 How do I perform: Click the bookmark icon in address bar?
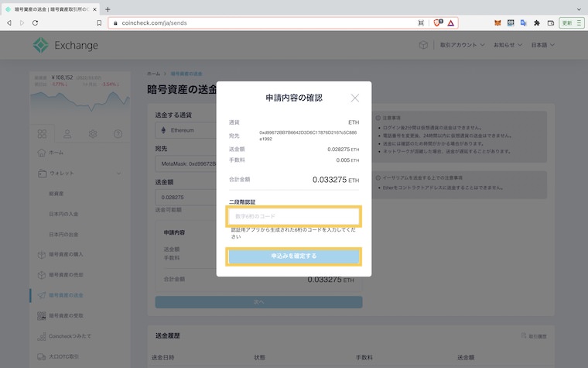click(99, 23)
